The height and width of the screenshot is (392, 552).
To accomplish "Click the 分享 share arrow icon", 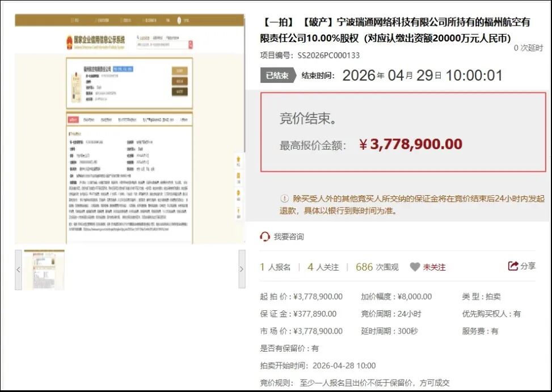I will coord(513,265).
